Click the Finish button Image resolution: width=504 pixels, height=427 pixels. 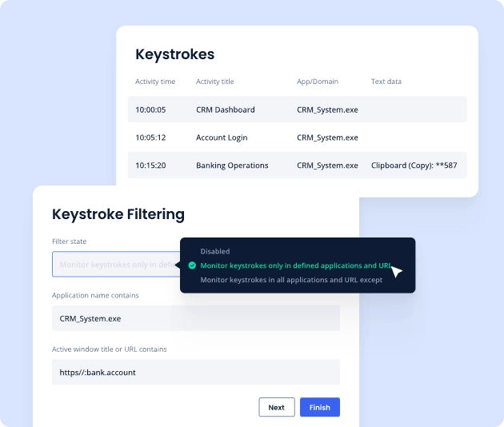click(319, 407)
